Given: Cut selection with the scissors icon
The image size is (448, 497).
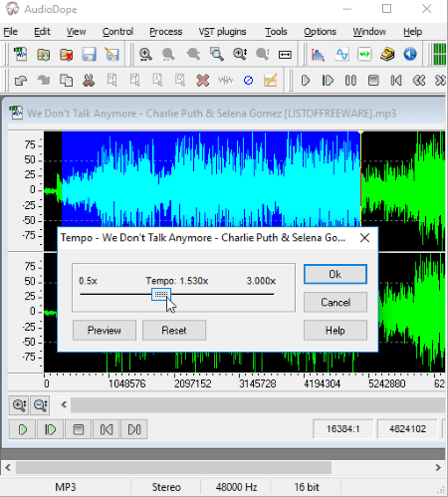Looking at the screenshot, I should click(x=89, y=81).
